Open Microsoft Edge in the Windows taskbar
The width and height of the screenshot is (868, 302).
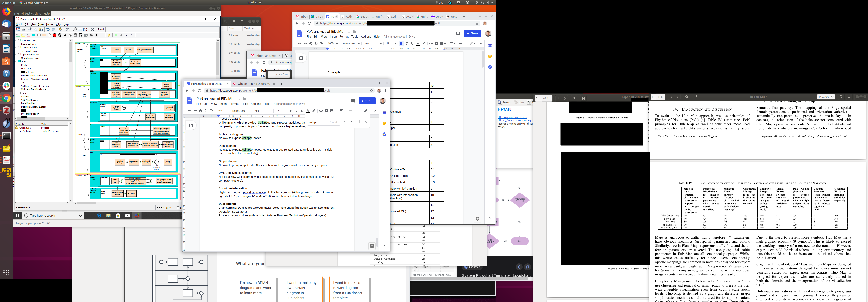pyautogui.click(x=99, y=215)
